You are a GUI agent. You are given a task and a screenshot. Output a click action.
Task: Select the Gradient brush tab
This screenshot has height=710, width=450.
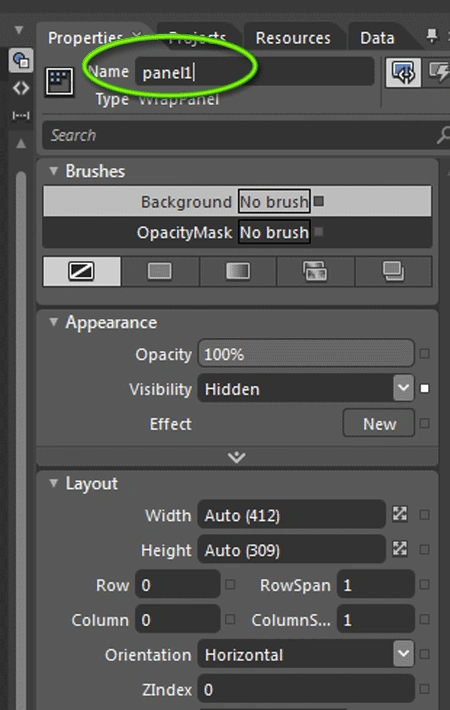coord(238,271)
